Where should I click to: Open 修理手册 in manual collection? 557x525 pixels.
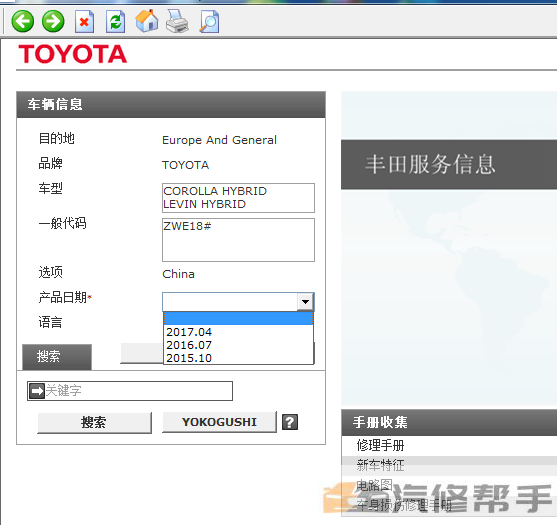click(x=380, y=445)
